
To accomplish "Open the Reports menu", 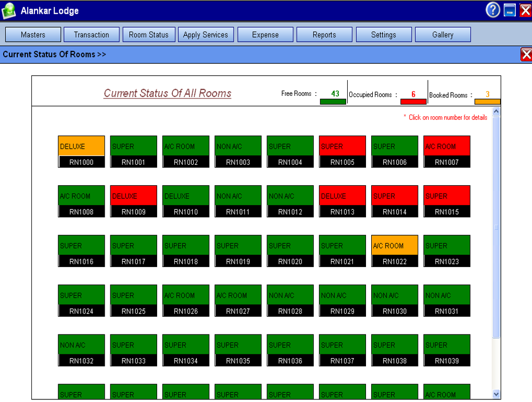I will (324, 35).
